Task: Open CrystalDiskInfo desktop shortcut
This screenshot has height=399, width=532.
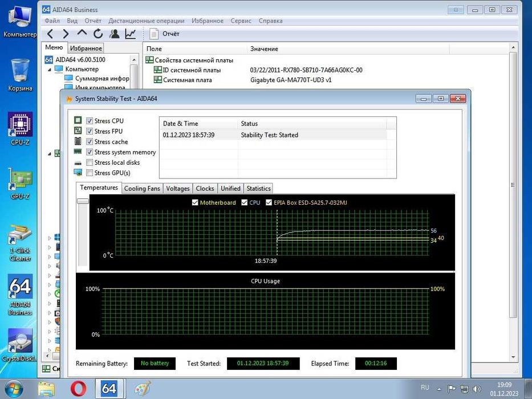Action: (20, 345)
